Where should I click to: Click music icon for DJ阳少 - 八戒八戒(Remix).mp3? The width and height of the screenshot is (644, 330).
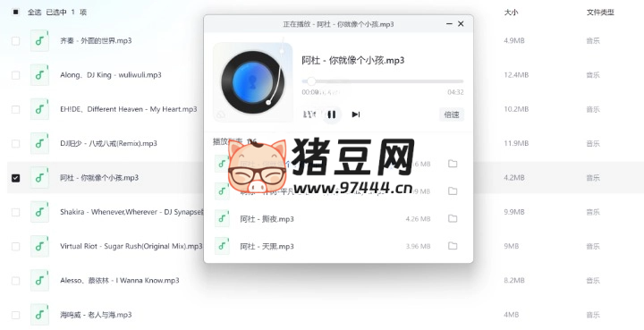(x=40, y=143)
